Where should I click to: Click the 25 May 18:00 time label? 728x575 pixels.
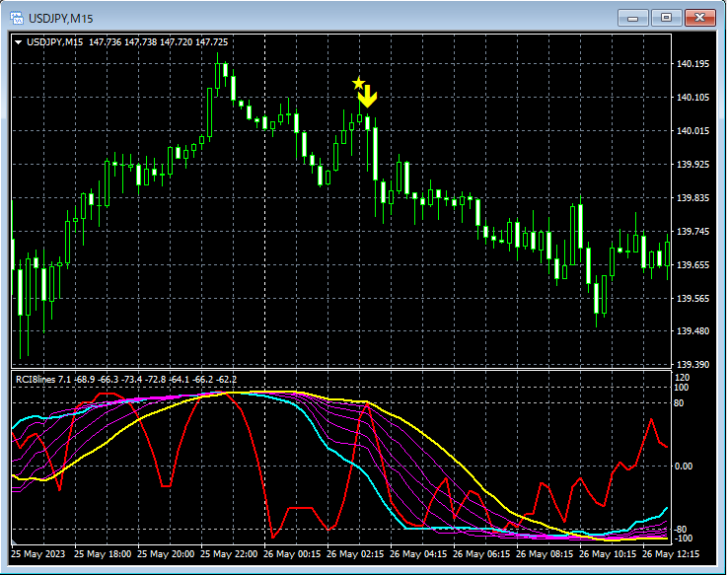point(103,554)
